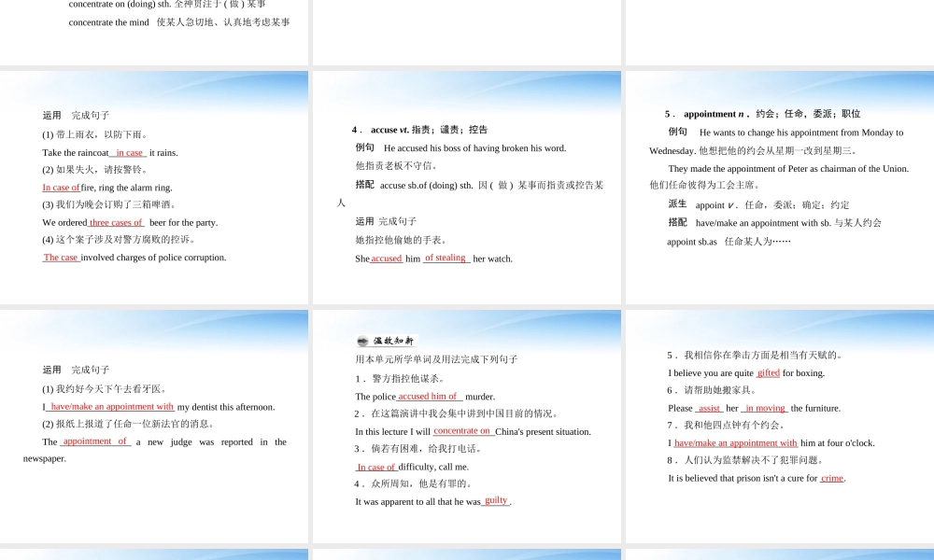Click the red answer 'gifted'
The height and width of the screenshot is (560, 934).
[x=769, y=373]
